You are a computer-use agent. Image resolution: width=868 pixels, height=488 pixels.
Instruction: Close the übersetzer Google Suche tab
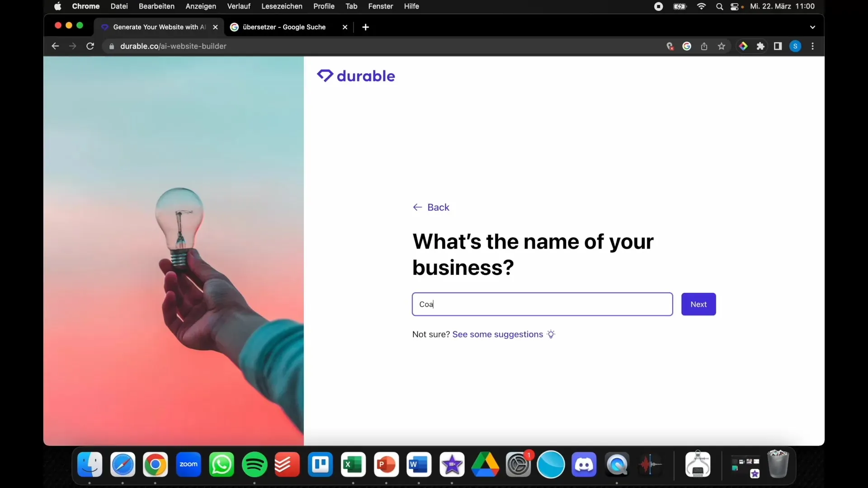[345, 27]
